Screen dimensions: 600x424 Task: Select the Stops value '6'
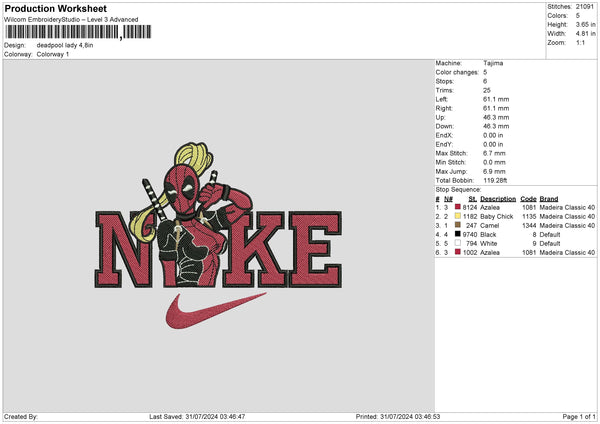point(485,81)
